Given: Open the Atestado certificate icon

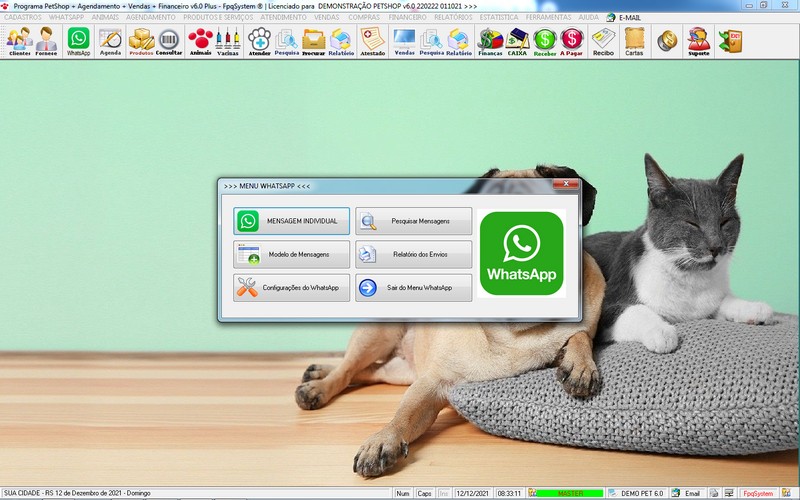Looking at the screenshot, I should [x=372, y=41].
